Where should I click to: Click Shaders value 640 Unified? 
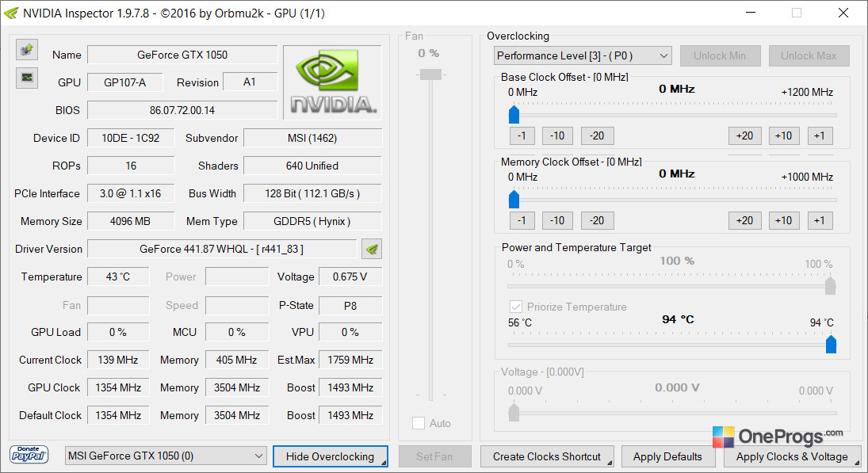coord(312,166)
